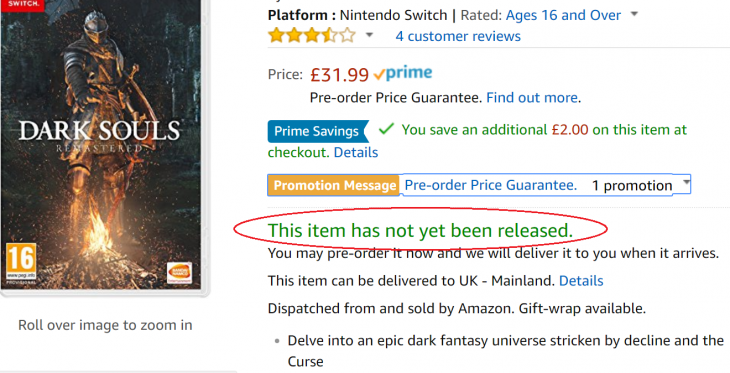This screenshot has width=730, height=373.
Task: Click the Prime logo beside the price
Action: click(x=403, y=73)
